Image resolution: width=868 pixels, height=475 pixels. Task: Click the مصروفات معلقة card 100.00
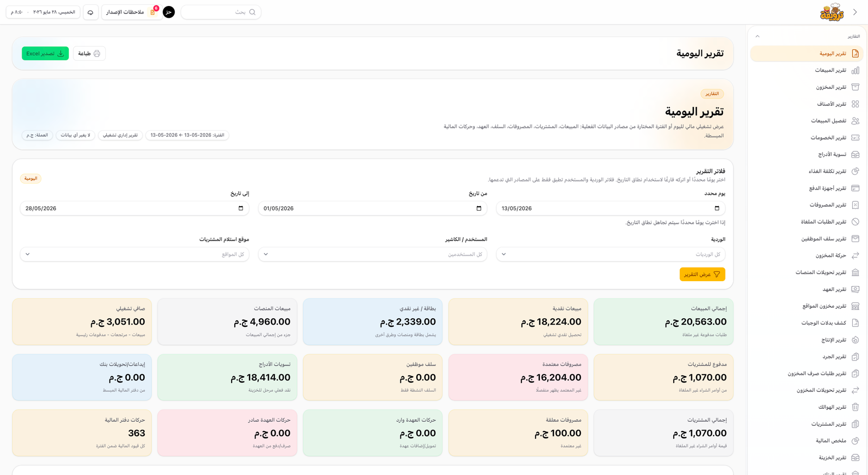point(518,433)
